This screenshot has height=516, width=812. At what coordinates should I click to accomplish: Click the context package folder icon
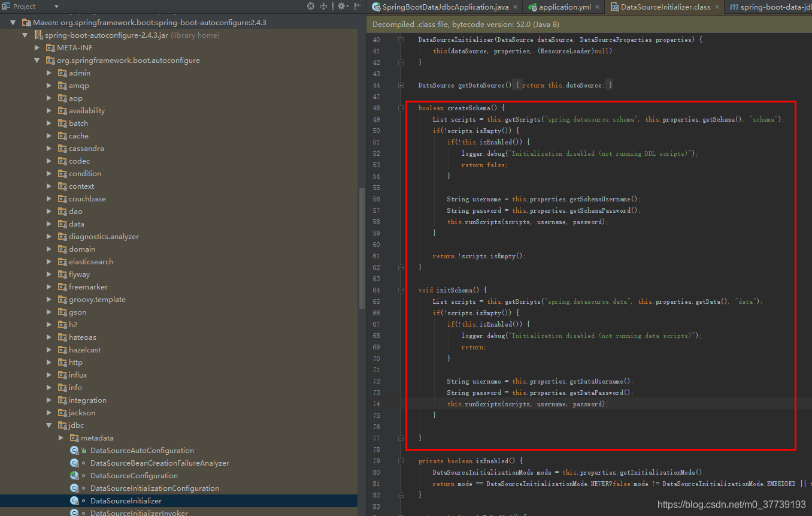coord(62,186)
